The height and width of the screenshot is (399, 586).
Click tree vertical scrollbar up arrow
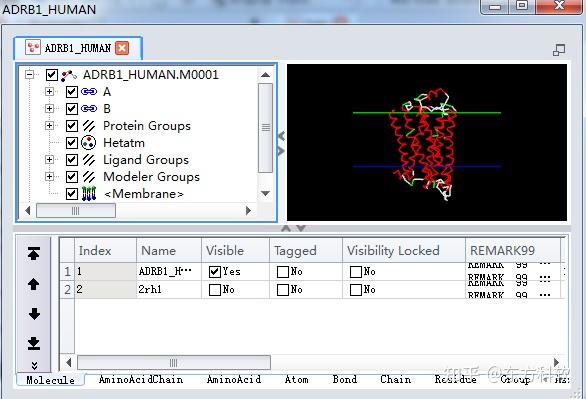[265, 75]
